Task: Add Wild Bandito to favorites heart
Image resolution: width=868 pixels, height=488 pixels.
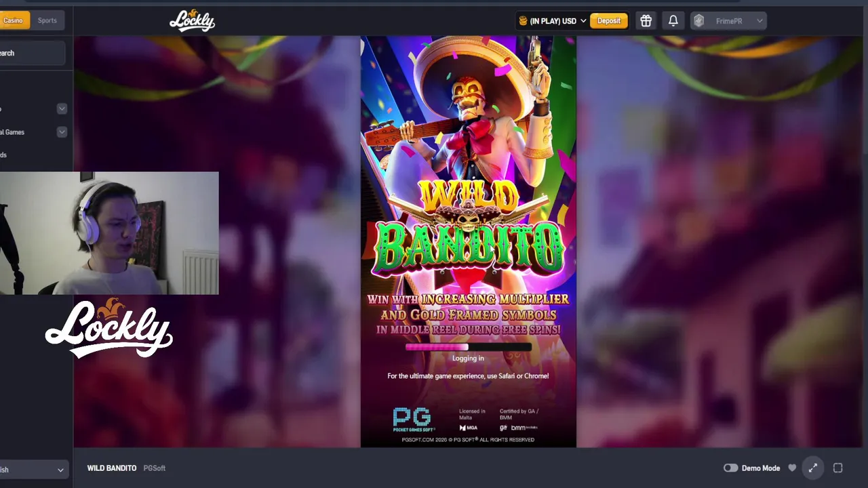Action: (792, 468)
